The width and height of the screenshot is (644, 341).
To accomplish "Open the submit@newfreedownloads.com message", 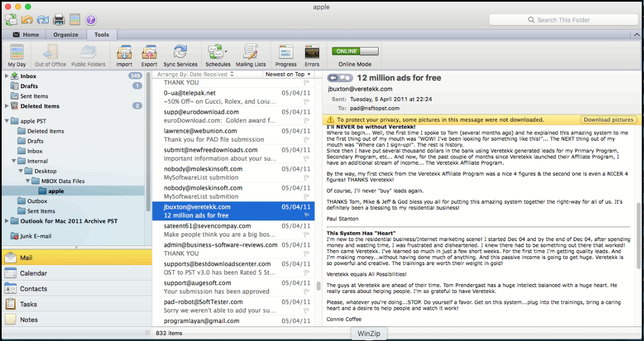I will coord(233,154).
